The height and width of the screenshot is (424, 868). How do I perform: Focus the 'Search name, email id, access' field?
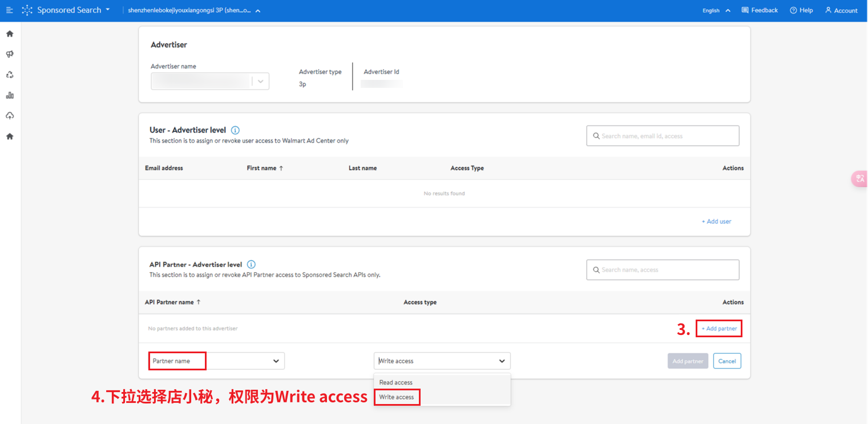point(663,136)
